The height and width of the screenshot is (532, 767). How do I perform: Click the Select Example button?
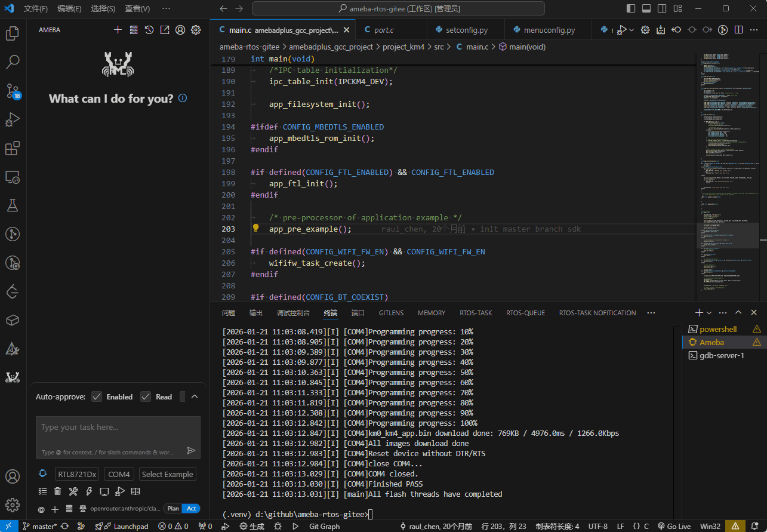167,474
